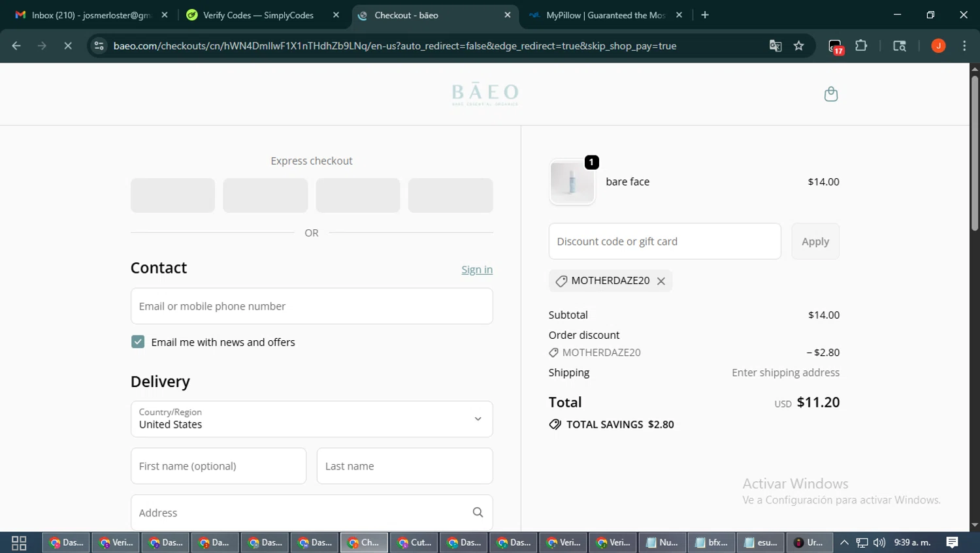This screenshot has width=980, height=553.
Task: Close the Verify Codes SimplyCodes tab
Action: click(336, 15)
